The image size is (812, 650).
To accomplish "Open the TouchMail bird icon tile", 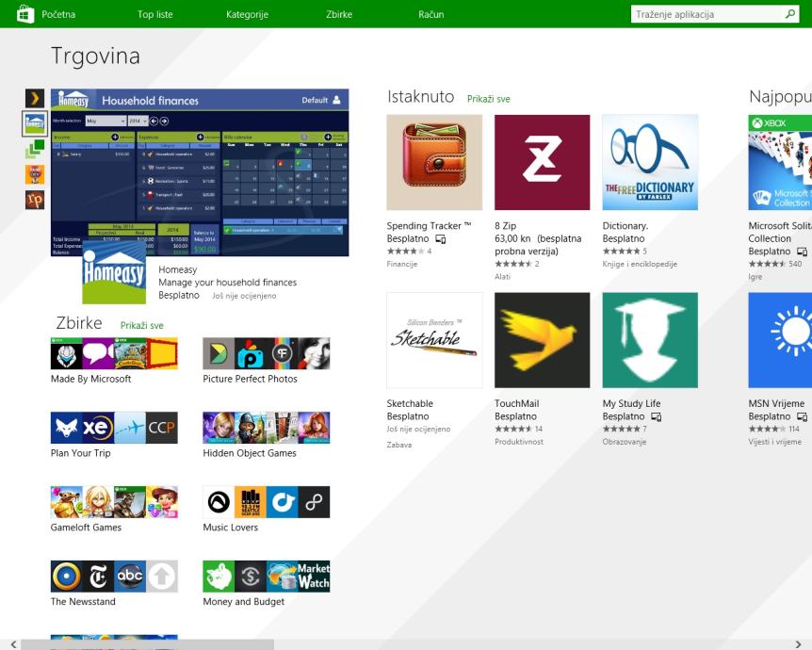I will 543,340.
